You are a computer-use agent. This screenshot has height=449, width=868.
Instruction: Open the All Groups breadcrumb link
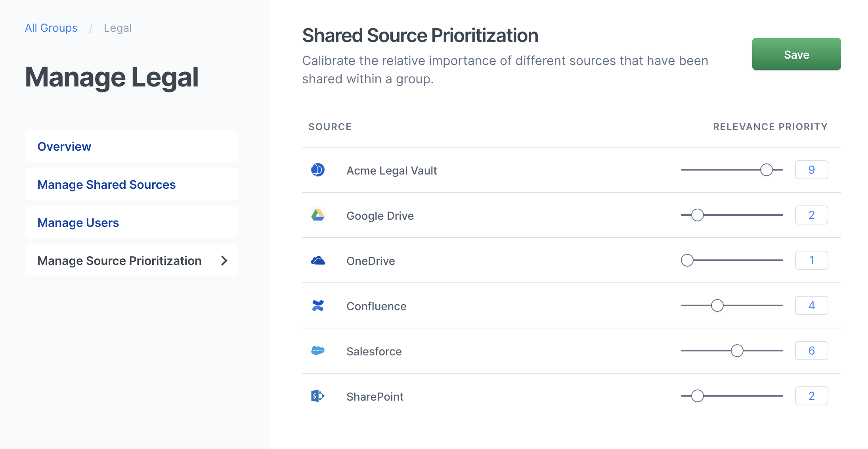coord(51,28)
